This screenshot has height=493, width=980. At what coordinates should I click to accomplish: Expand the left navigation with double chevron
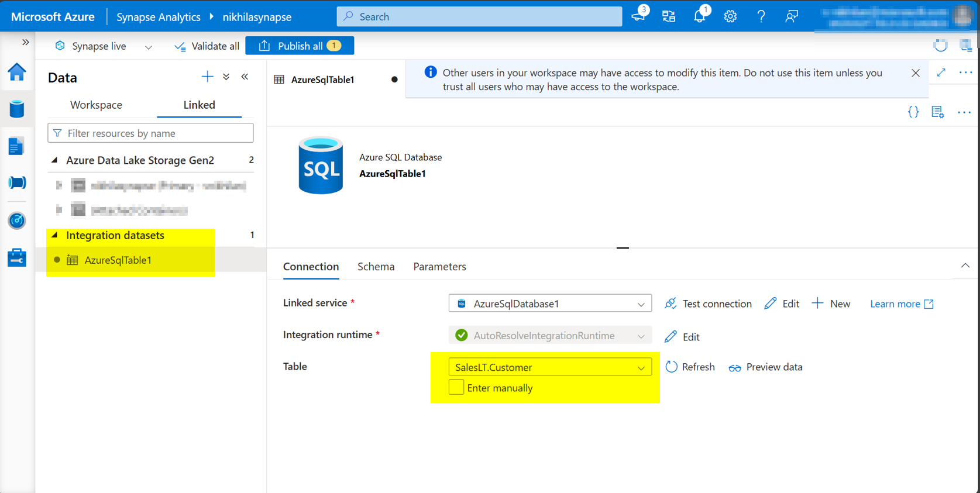(x=25, y=42)
